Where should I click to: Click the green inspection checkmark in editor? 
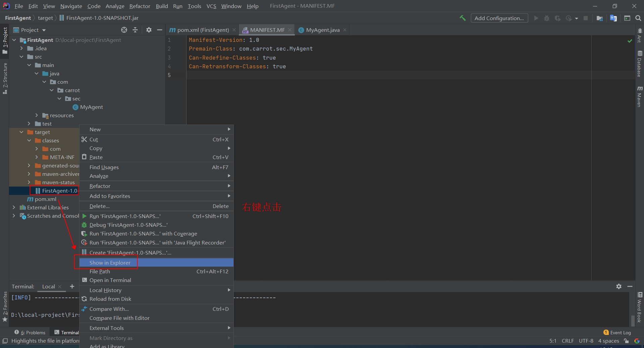[630, 41]
